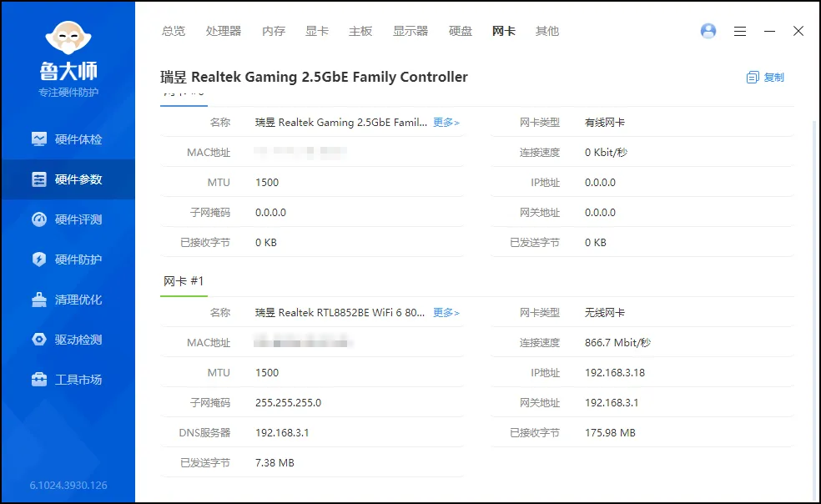Switch to the 内存 tab
Viewport: 821px width, 504px height.
coord(274,31)
